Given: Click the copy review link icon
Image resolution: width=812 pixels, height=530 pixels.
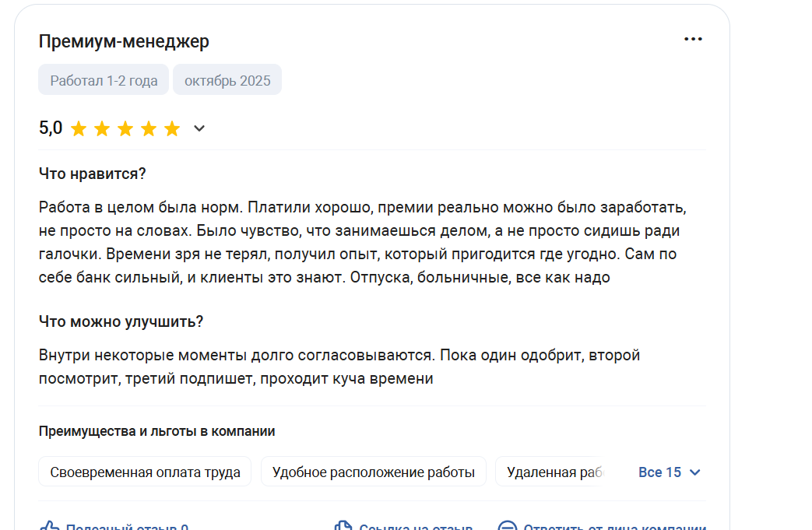Looking at the screenshot, I should click(343, 527).
